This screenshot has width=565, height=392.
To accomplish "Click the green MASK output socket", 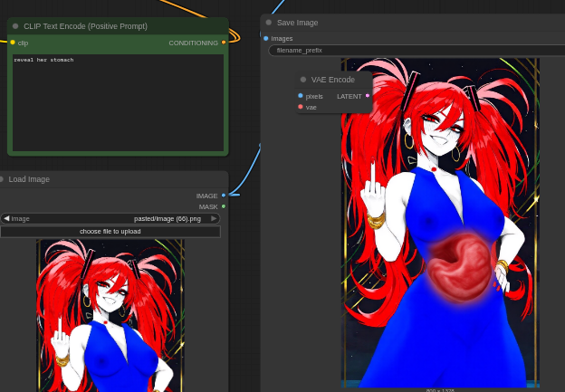I will click(x=224, y=206).
